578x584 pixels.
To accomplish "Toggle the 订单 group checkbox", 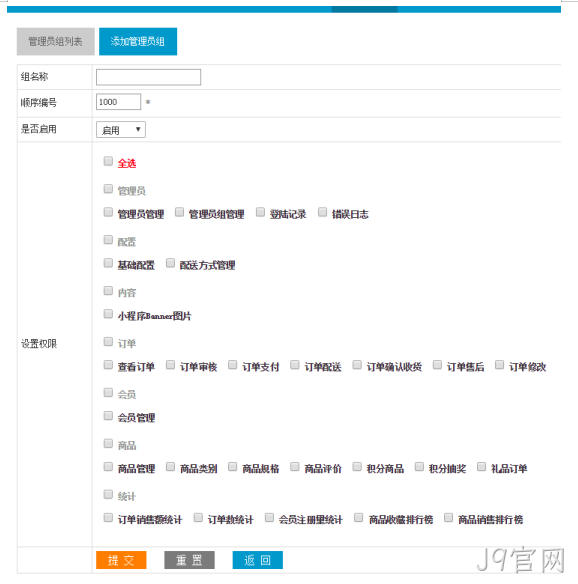I will tap(108, 342).
